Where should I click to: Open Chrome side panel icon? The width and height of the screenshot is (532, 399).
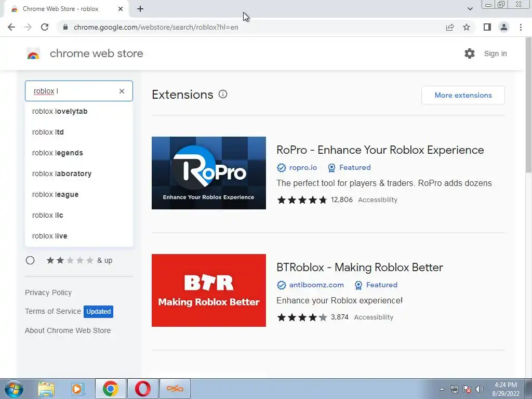tap(487, 27)
